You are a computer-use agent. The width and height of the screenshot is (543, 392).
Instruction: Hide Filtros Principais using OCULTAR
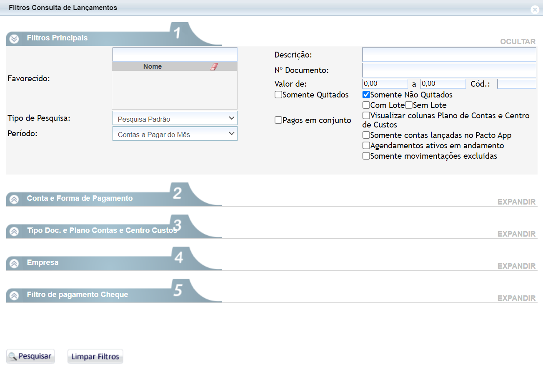click(518, 42)
